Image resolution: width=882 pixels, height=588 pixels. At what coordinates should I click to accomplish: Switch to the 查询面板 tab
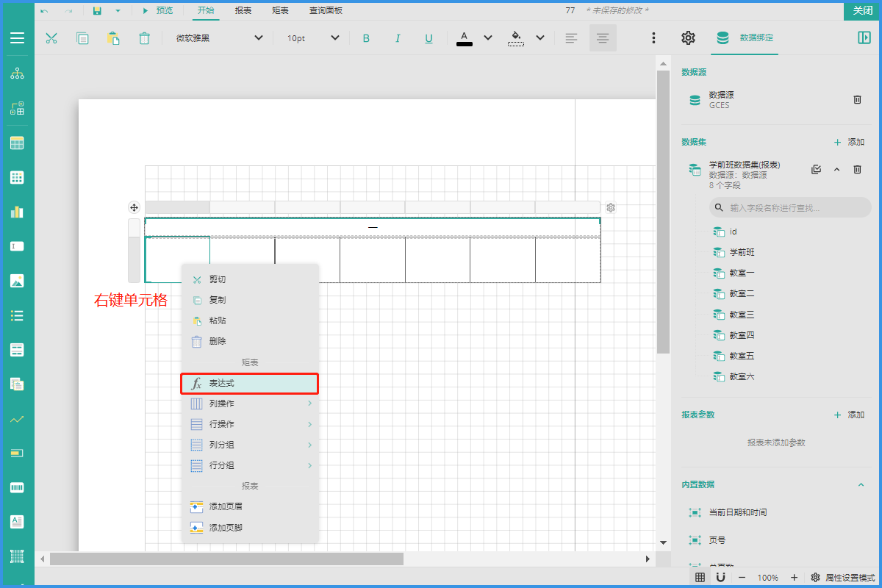pos(326,11)
